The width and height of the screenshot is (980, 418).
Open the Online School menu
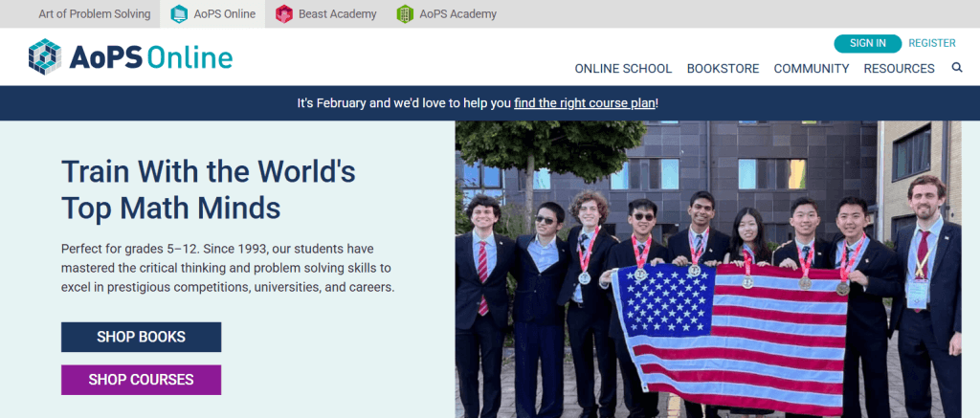tap(623, 69)
